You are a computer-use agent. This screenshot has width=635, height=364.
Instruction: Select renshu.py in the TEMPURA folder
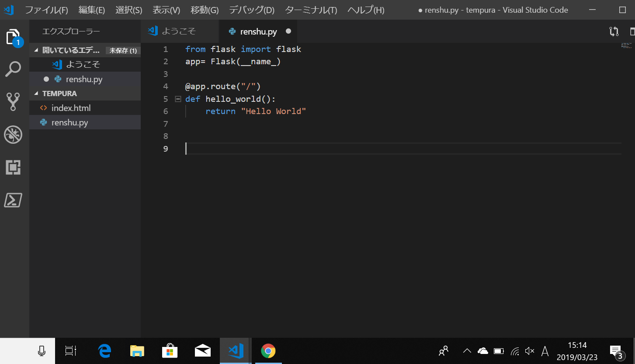(x=69, y=123)
